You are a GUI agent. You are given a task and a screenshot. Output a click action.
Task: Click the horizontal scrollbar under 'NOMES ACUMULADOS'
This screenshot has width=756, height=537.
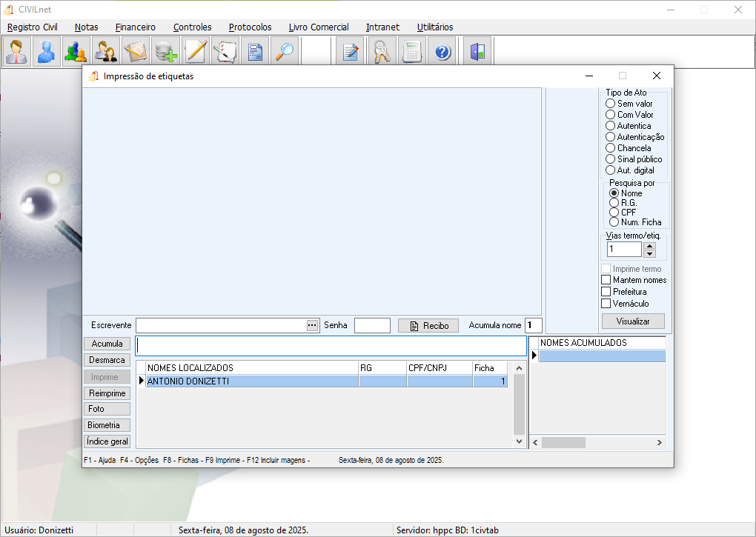coord(597,443)
